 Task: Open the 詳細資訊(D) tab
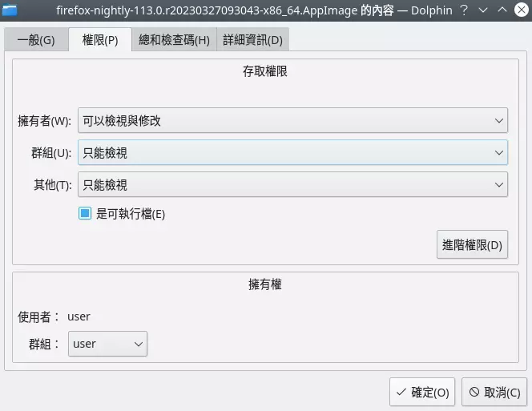(x=252, y=40)
